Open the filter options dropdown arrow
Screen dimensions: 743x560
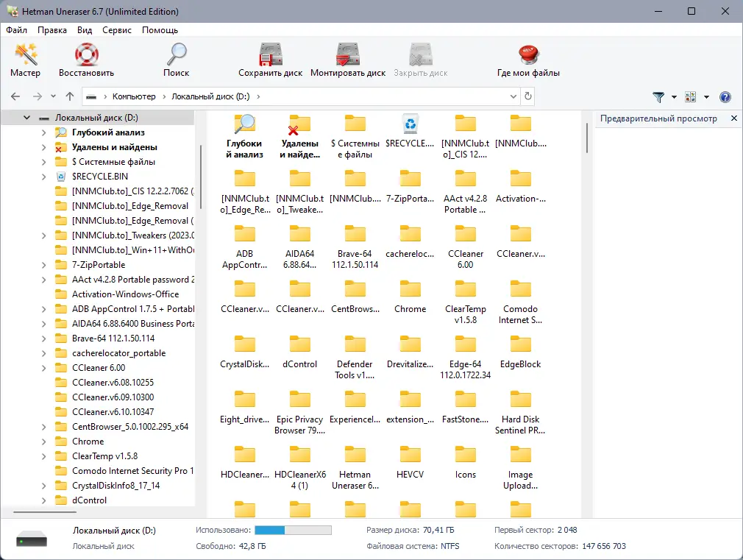coord(674,97)
